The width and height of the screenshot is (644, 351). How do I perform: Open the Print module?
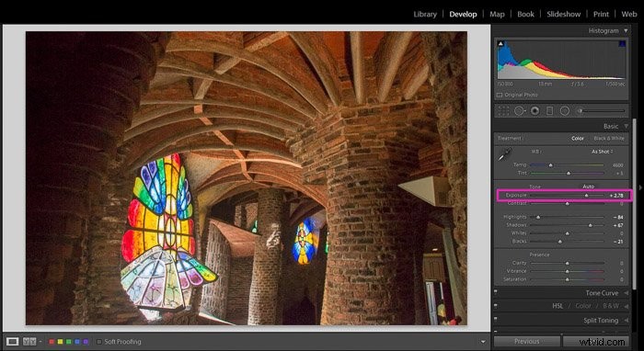point(601,14)
